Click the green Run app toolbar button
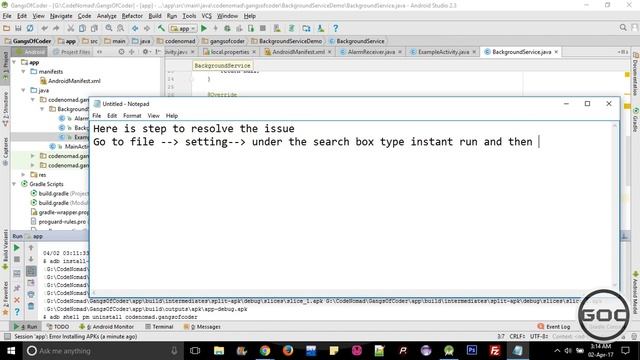Viewport: 640px width, 360px height. pos(204,28)
